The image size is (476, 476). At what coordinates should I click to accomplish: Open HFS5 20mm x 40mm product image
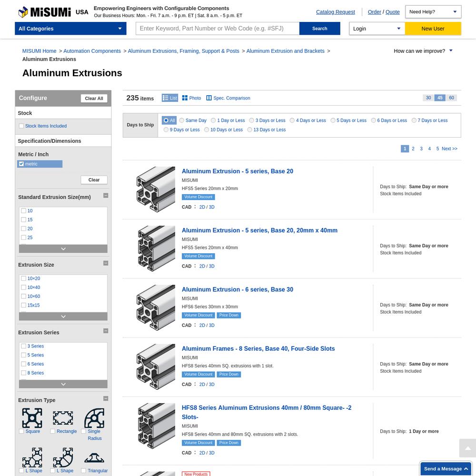pyautogui.click(x=156, y=248)
